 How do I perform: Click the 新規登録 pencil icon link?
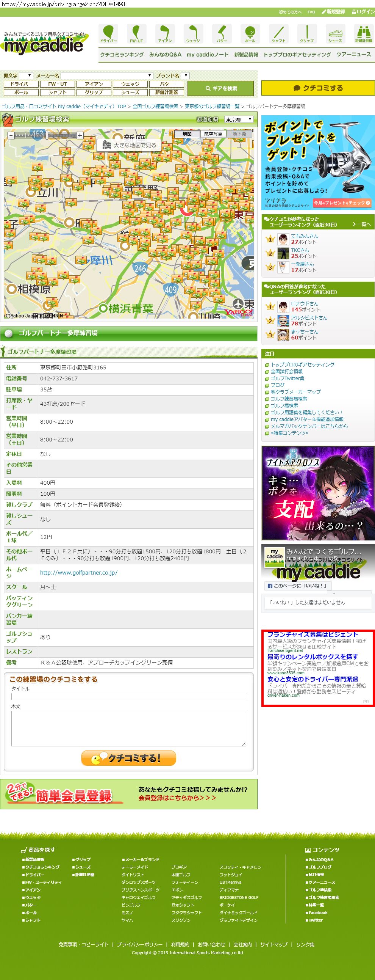tap(333, 12)
